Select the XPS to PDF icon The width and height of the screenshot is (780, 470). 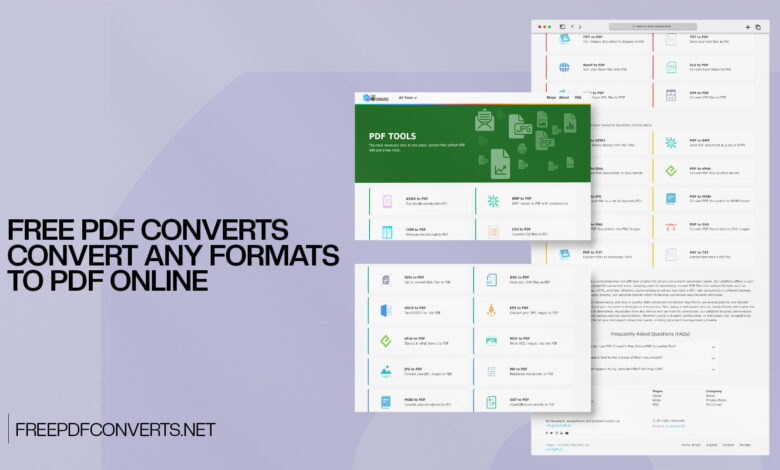coord(671,97)
